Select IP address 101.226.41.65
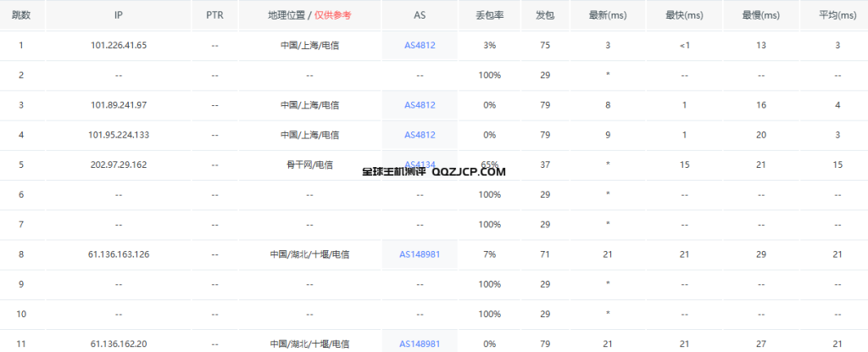Screen dimensions: 868x352 point(119,46)
